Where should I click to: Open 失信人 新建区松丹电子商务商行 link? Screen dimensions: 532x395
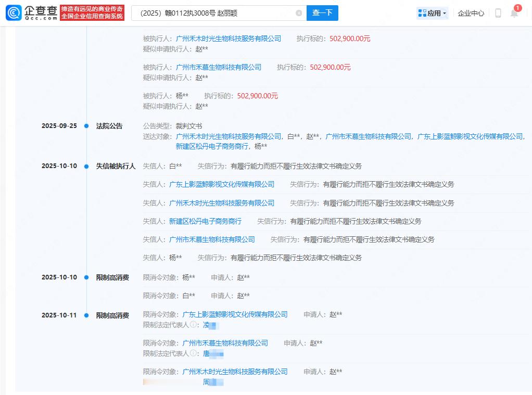[x=205, y=221]
